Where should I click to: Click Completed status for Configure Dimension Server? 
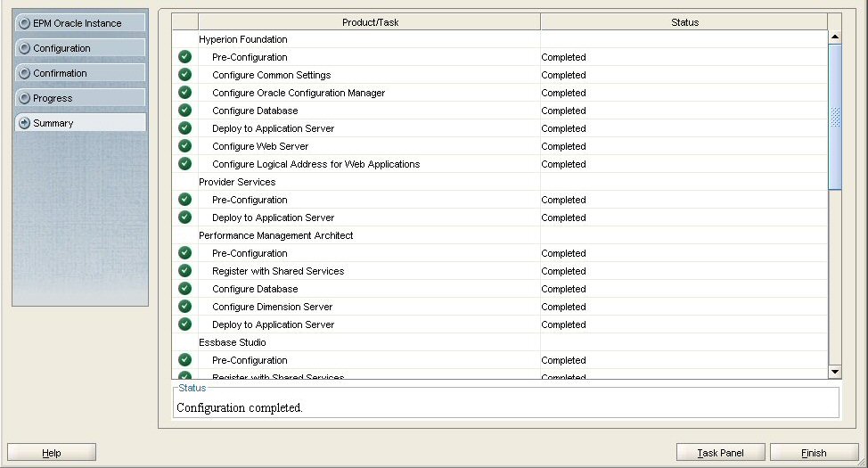563,307
